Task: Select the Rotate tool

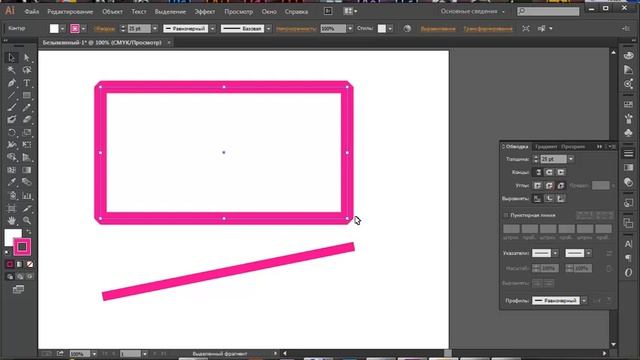Action: (x=11, y=132)
